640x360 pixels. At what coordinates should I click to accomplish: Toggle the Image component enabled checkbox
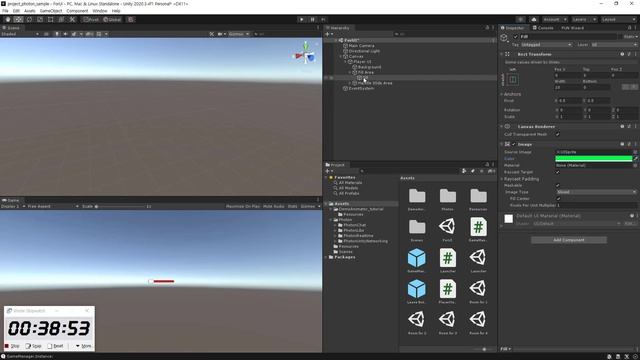point(514,144)
